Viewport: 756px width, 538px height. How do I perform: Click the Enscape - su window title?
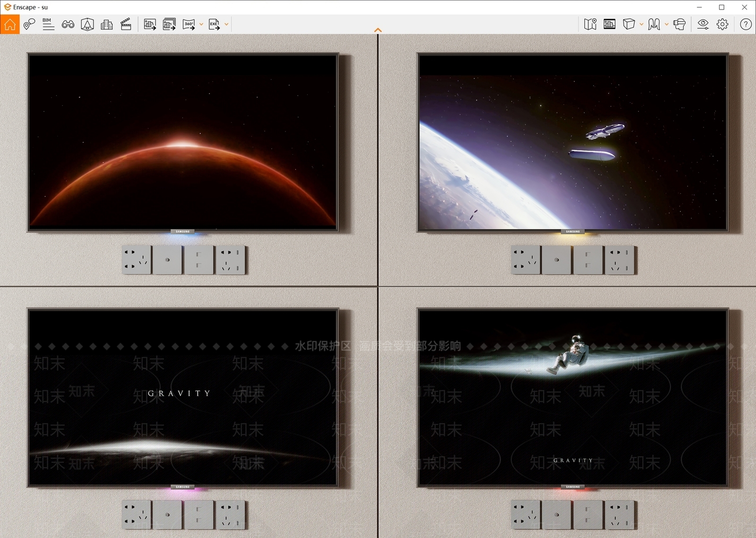(30, 7)
